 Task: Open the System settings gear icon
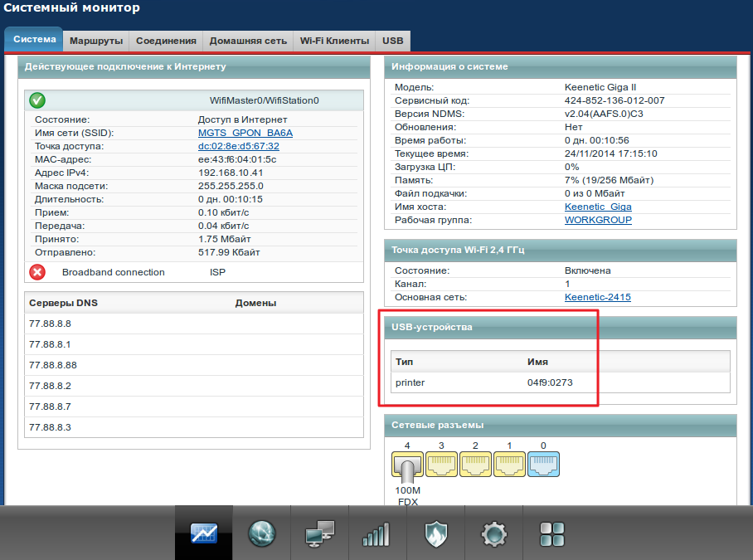tap(493, 533)
